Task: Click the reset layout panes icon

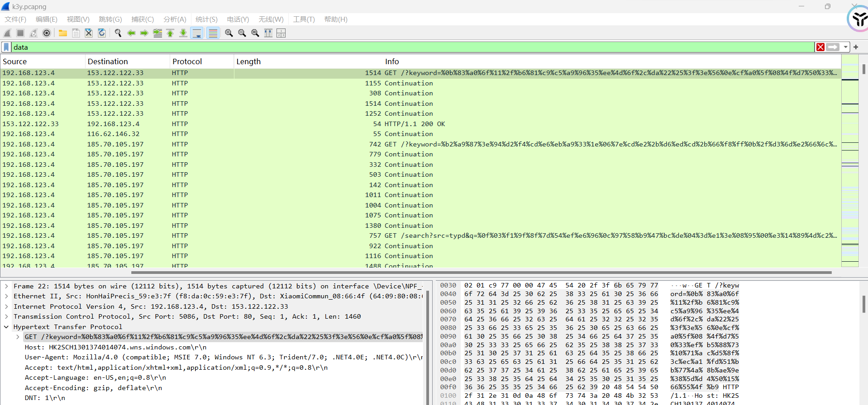Action: point(281,33)
